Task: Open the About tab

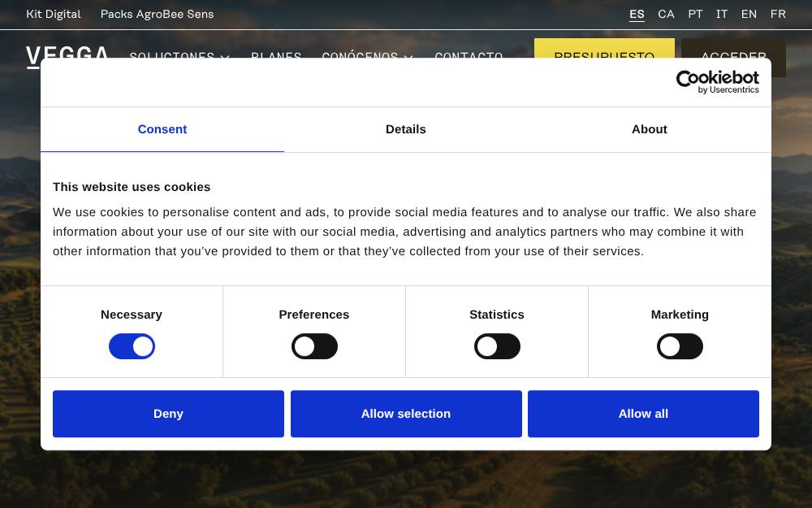Action: pos(650,129)
